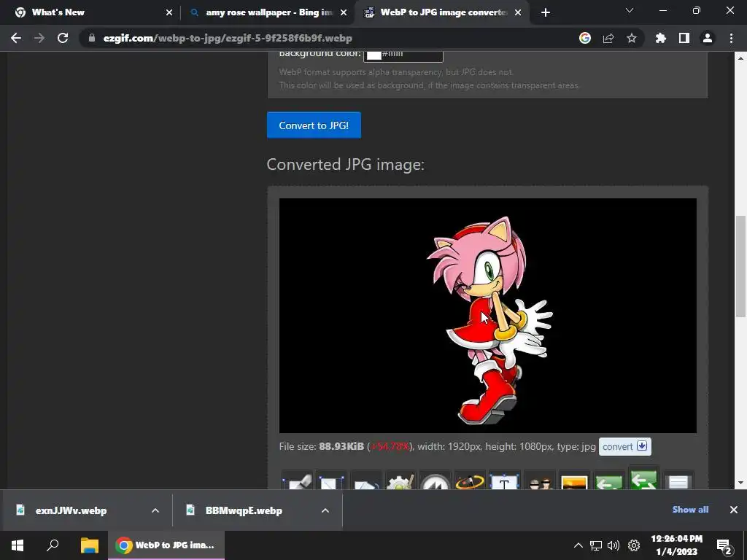Close the amy rose wallpaper tab
This screenshot has width=747, height=560.
[x=344, y=12]
